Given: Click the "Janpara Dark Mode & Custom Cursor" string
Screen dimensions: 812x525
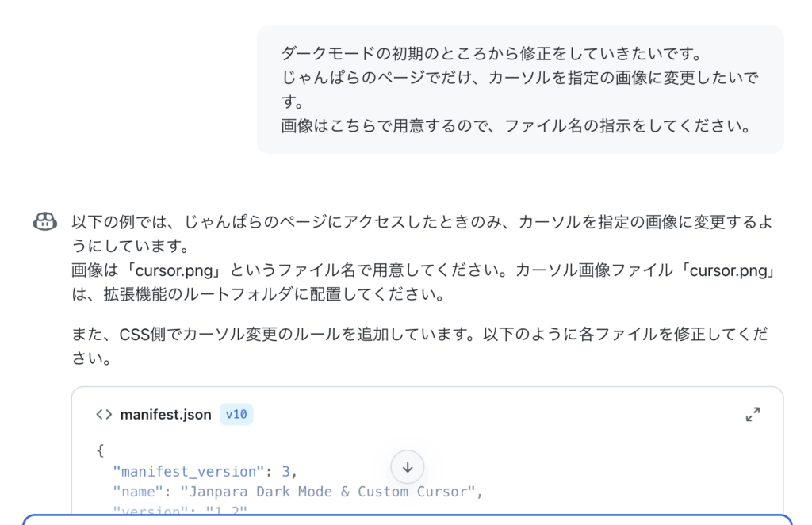Looking at the screenshot, I should point(327,492).
